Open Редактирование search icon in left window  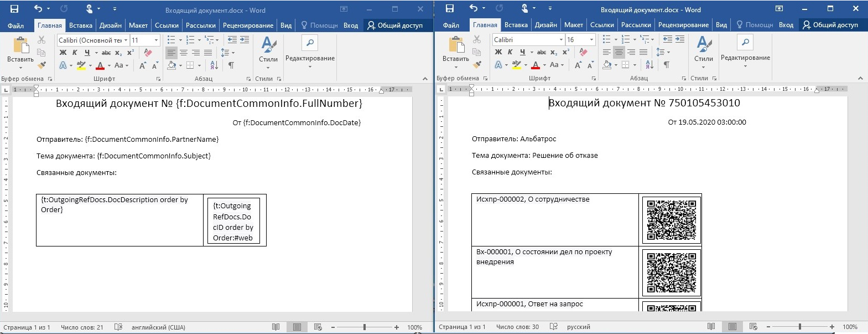[x=310, y=43]
